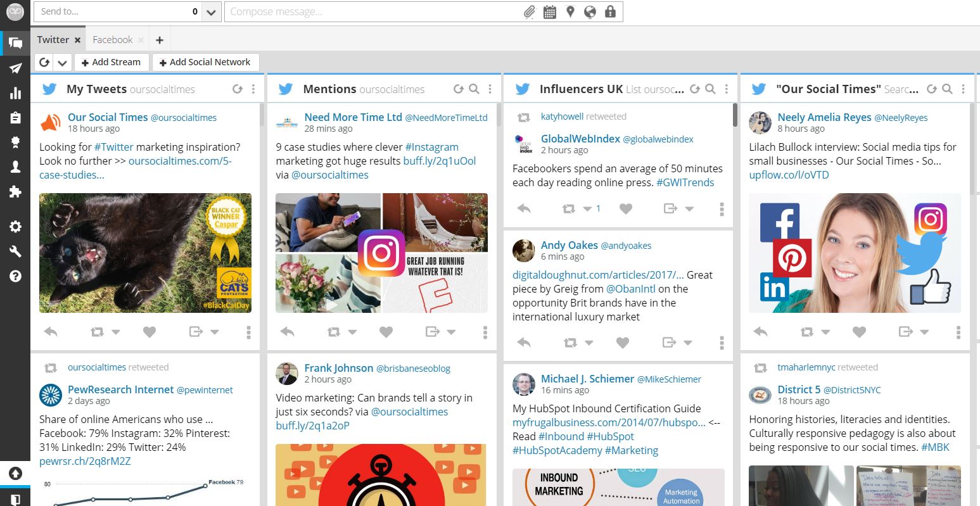
Task: Open options menu for My Tweets stream
Action: (253, 89)
